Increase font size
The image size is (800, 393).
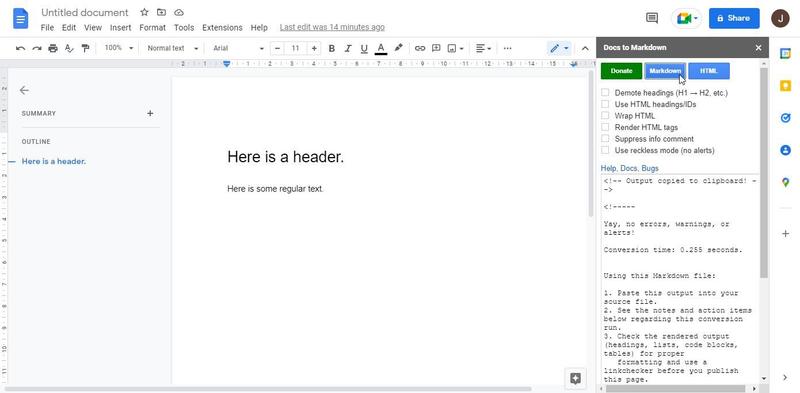[x=314, y=48]
